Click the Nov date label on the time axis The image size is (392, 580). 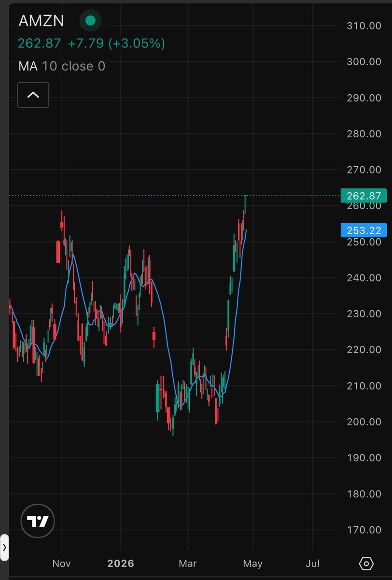(61, 564)
